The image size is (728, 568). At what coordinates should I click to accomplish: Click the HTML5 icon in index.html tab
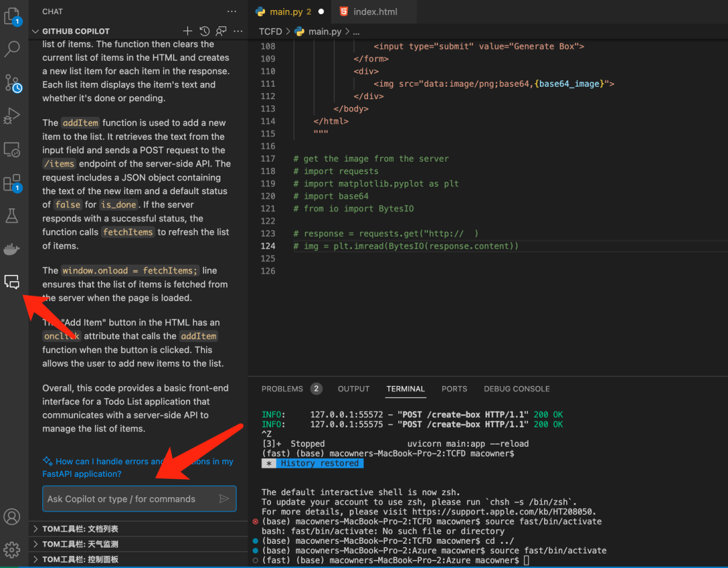pyautogui.click(x=344, y=11)
